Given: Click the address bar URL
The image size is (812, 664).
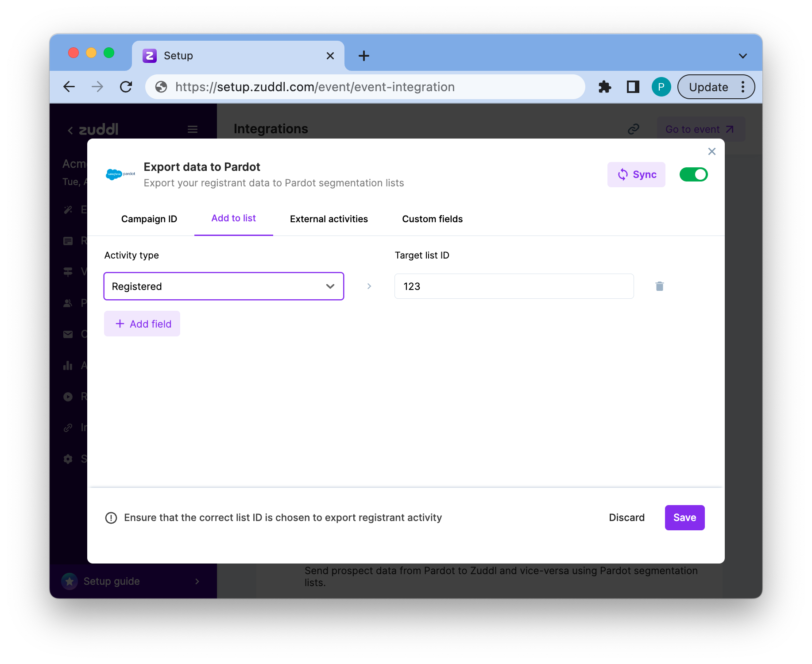Looking at the screenshot, I should [x=315, y=87].
